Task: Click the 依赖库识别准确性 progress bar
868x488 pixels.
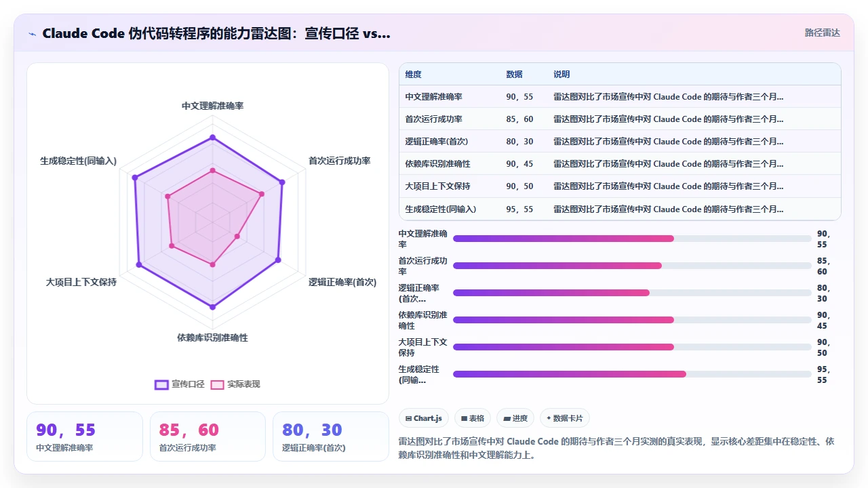Action: pos(632,320)
